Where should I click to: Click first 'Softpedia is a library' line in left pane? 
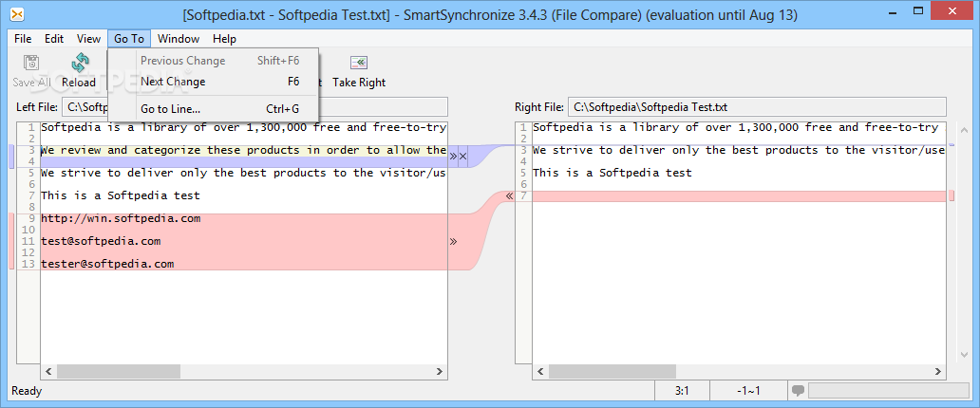click(244, 127)
